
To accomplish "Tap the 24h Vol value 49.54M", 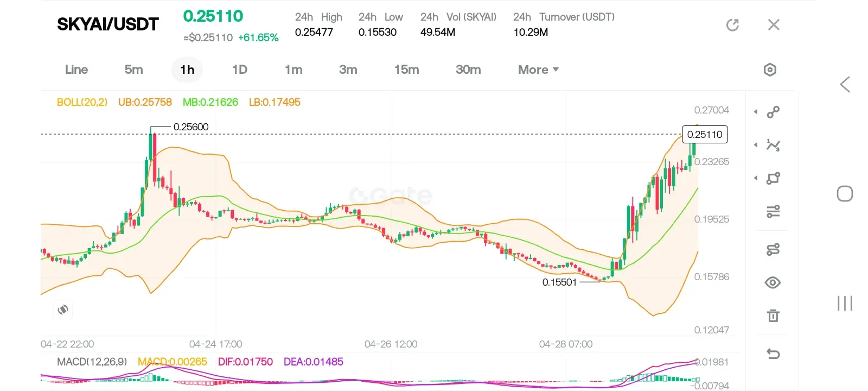I will 438,32.
